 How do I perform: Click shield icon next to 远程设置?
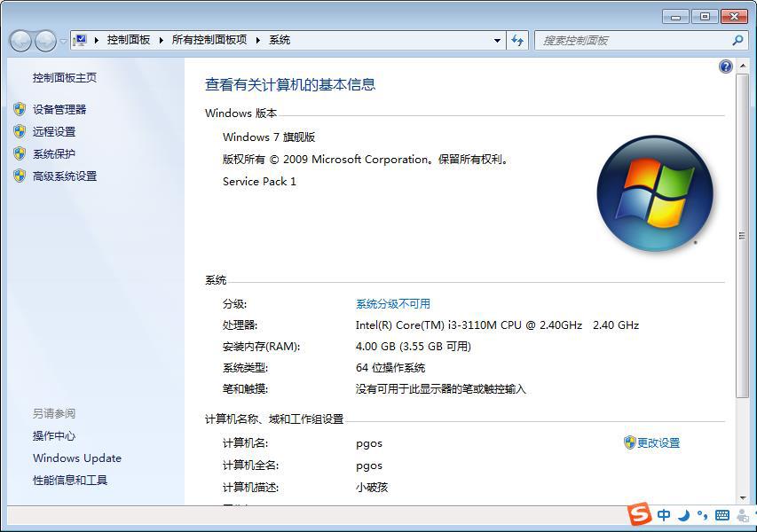pos(20,131)
